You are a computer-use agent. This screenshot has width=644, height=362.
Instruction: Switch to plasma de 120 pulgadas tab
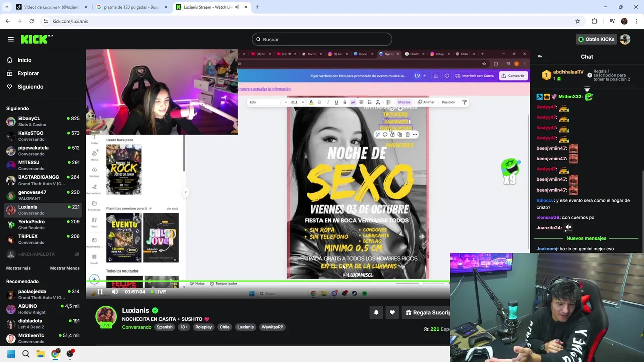click(132, 7)
